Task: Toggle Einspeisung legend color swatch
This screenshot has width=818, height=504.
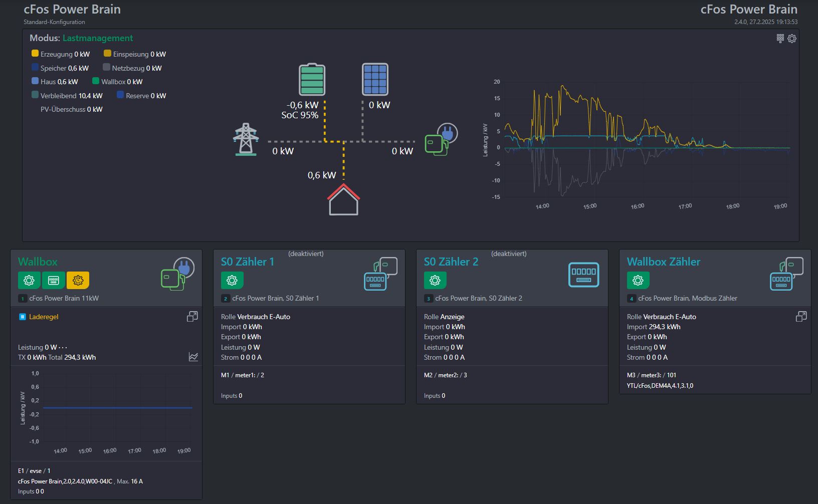Action: (107, 53)
